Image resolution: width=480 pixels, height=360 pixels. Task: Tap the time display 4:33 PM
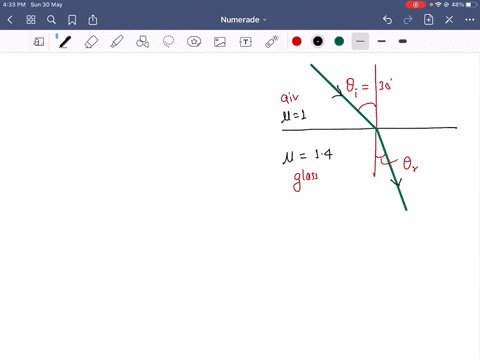point(14,5)
